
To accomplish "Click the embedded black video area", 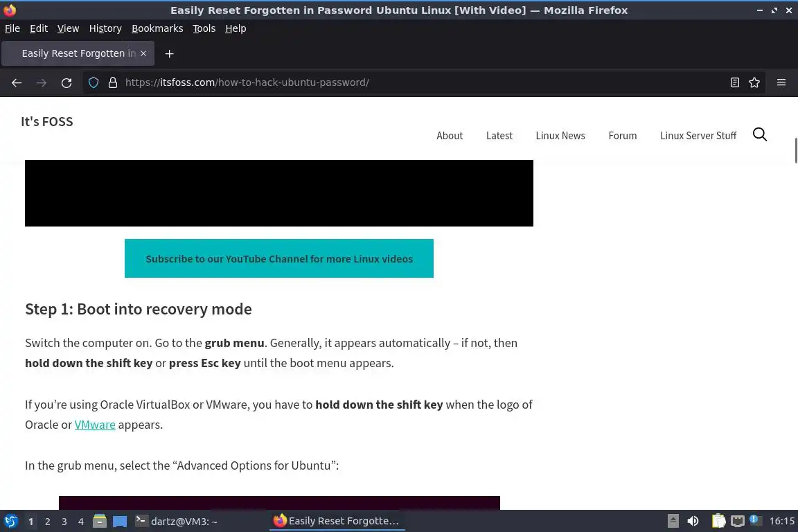I will [x=279, y=193].
